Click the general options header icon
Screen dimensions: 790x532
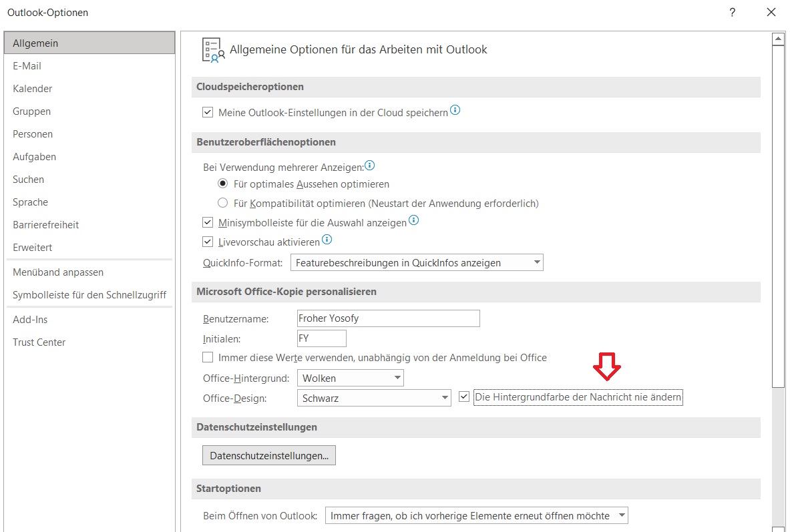pyautogui.click(x=213, y=50)
